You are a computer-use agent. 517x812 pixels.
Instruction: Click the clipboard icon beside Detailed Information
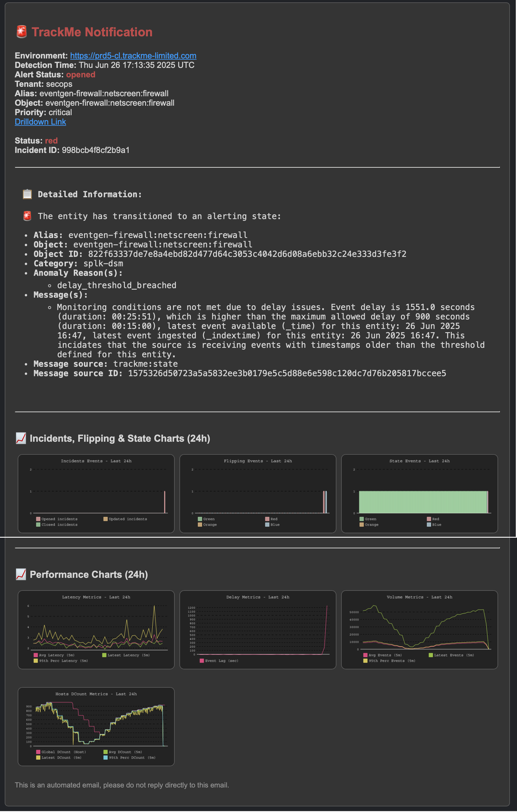pyautogui.click(x=27, y=194)
